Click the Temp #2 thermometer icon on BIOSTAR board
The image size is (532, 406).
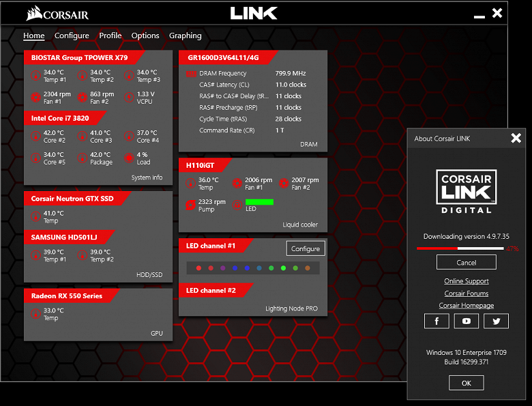83,76
